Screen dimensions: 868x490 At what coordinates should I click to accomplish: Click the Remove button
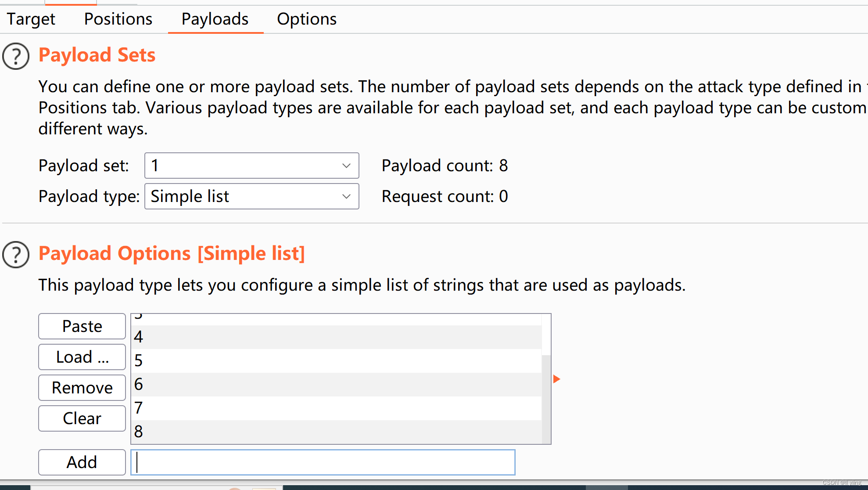(x=82, y=388)
